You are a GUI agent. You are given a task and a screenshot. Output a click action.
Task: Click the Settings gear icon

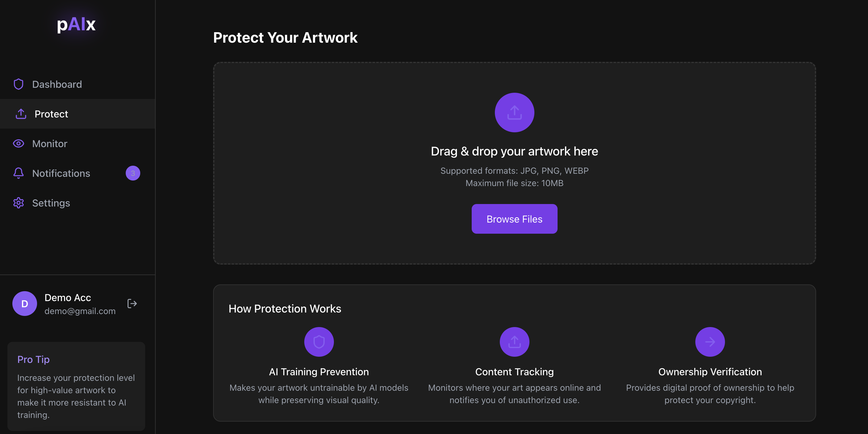19,203
